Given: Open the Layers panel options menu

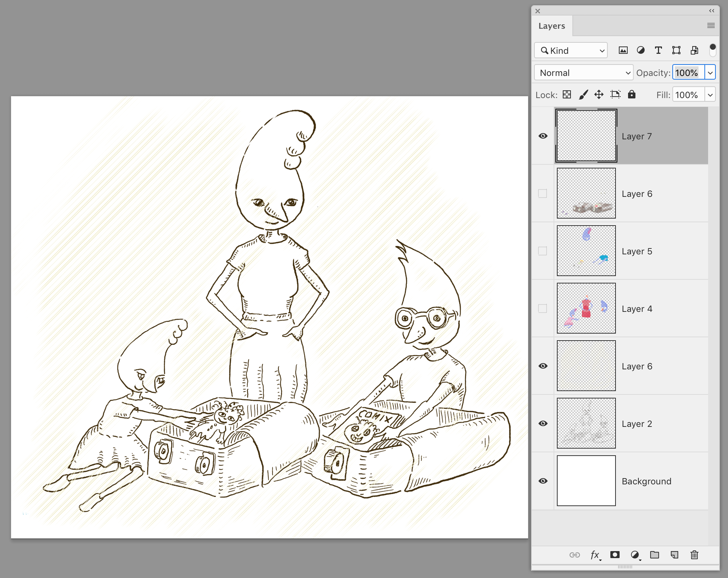Looking at the screenshot, I should pyautogui.click(x=711, y=25).
